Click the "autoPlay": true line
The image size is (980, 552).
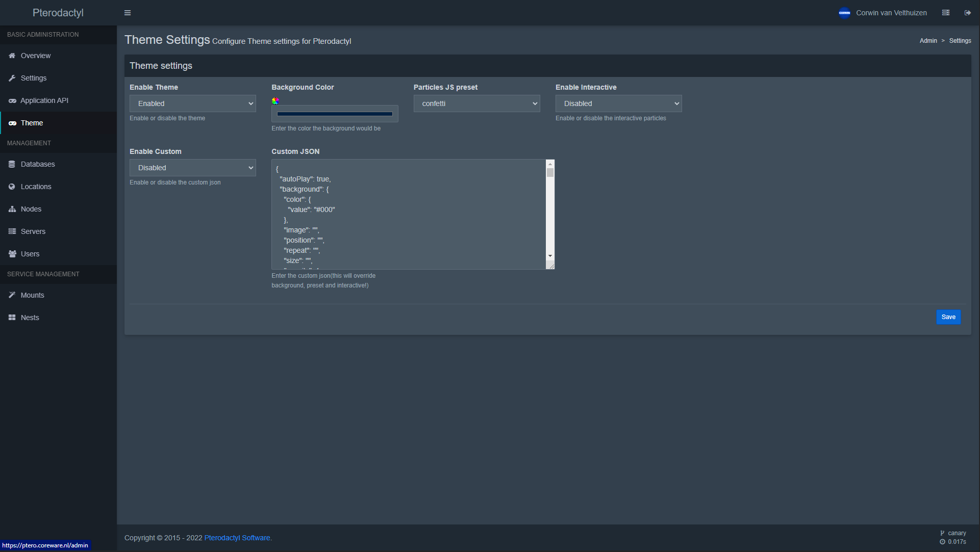(305, 179)
